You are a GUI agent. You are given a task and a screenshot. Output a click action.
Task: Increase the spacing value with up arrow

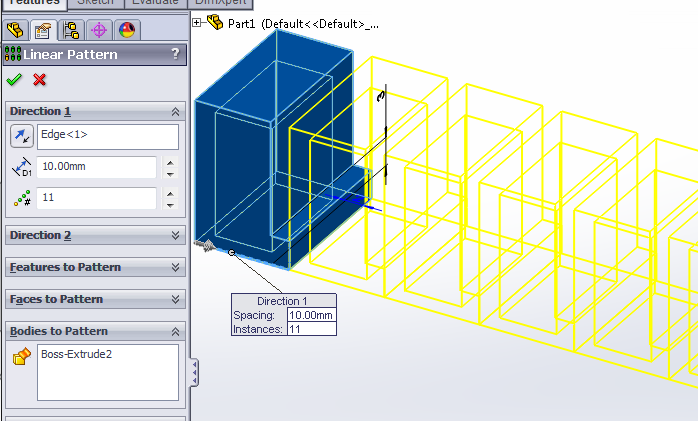pos(170,162)
